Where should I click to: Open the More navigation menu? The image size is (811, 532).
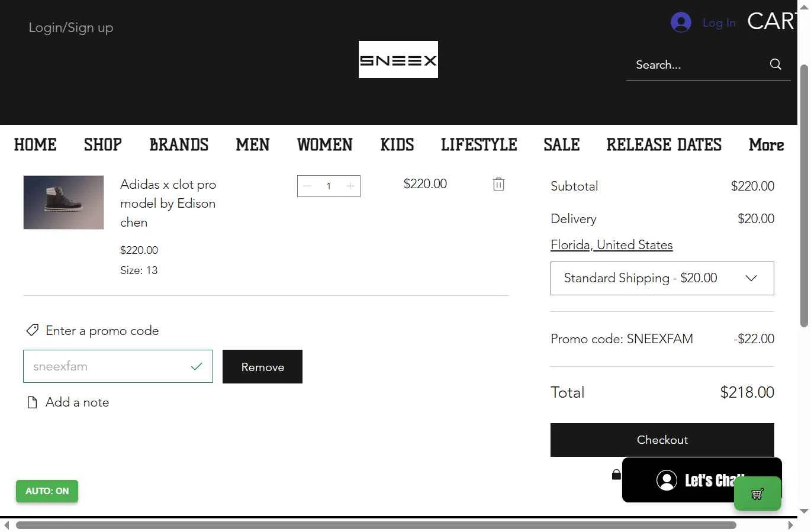[766, 145]
